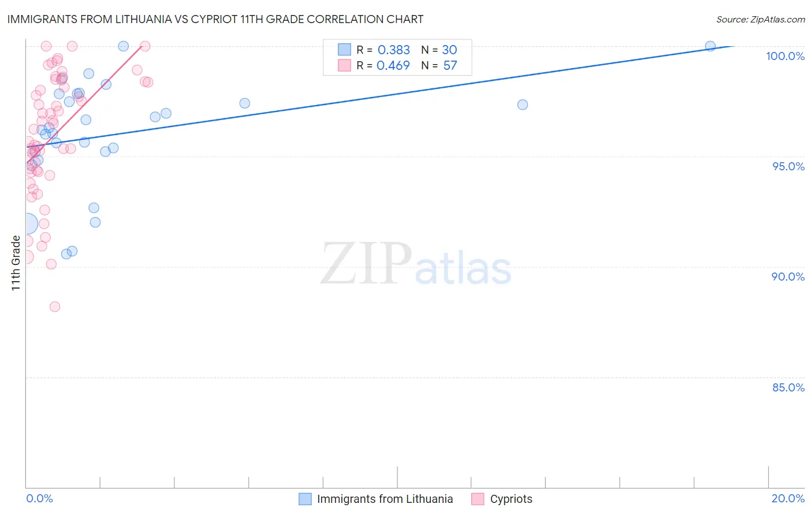This screenshot has height=515, width=812.
Task: Select the Immigrants from Lithuania legend label
Action: coord(385,499)
